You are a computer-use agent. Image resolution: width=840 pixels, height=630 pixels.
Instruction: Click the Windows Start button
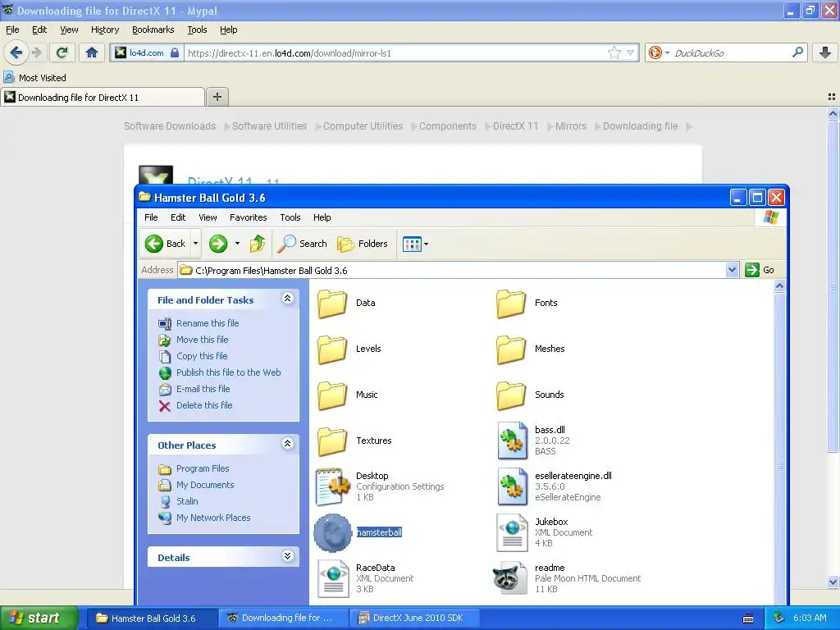coord(39,618)
